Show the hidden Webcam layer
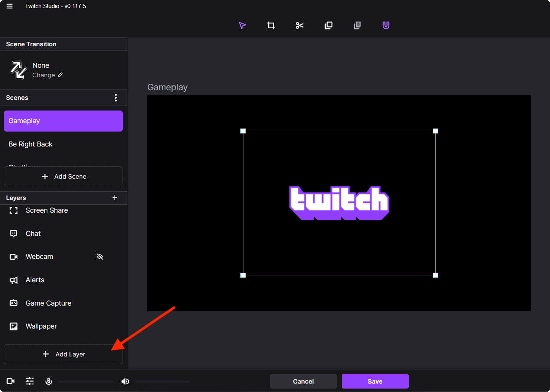The height and width of the screenshot is (392, 550). 100,257
